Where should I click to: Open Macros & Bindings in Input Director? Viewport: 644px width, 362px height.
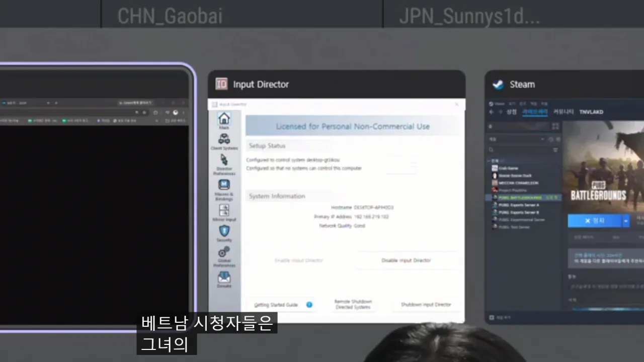coord(224,190)
